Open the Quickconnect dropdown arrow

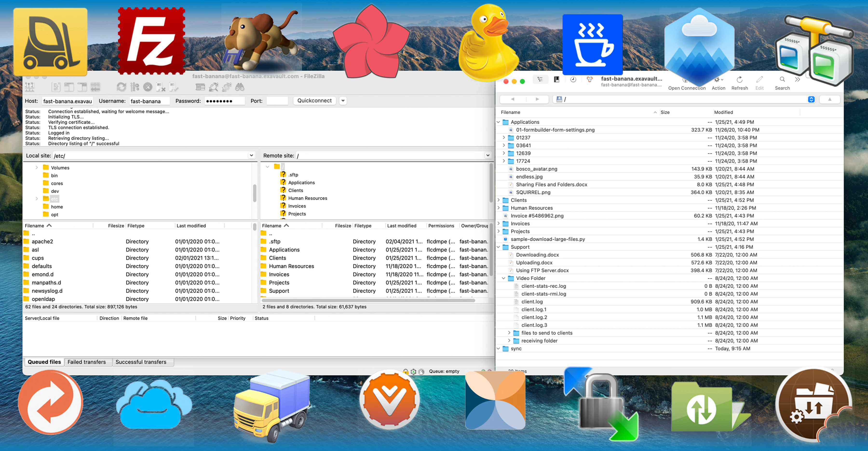click(x=343, y=100)
